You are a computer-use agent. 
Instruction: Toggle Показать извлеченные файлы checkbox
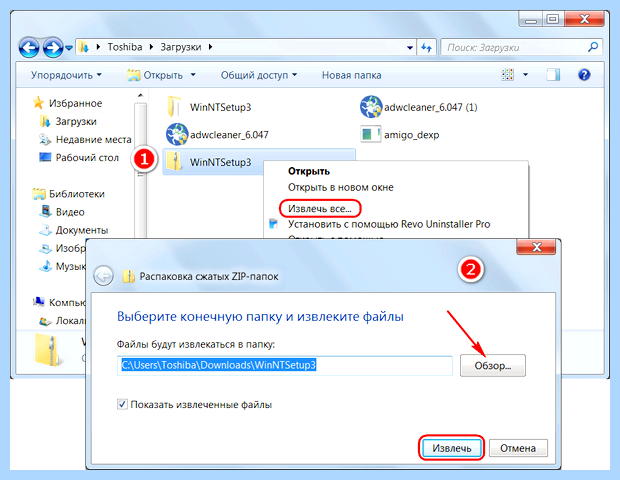122,404
